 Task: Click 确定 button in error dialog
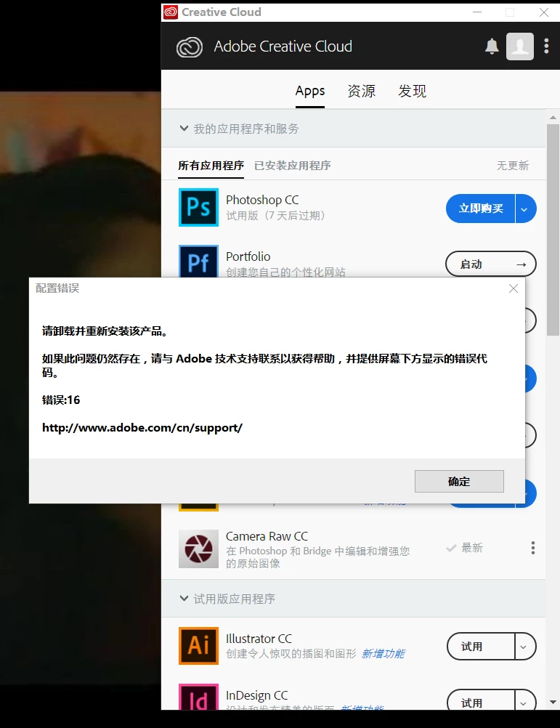tap(459, 481)
